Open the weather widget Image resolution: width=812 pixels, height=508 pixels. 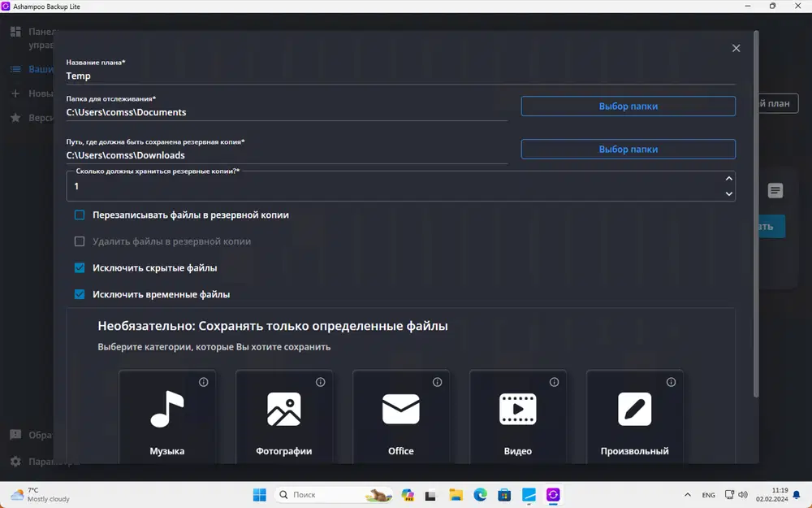pos(41,494)
